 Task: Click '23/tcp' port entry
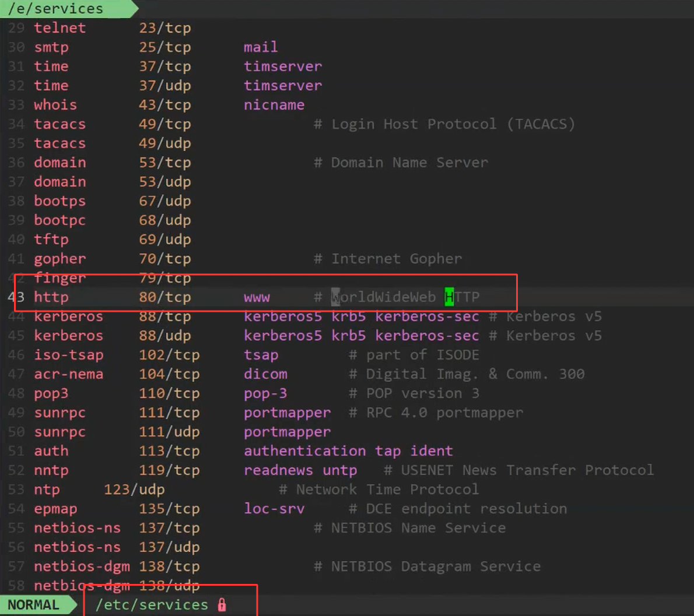(x=164, y=28)
